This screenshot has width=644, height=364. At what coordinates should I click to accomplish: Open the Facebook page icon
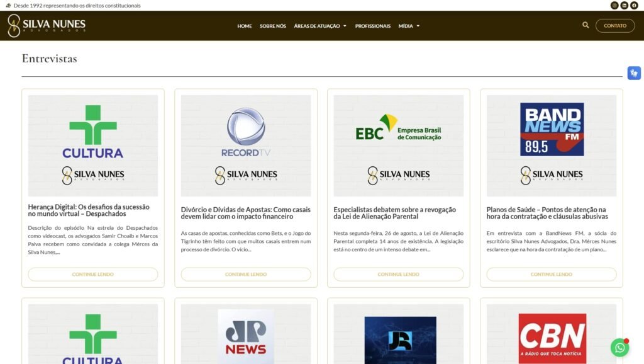pyautogui.click(x=634, y=6)
